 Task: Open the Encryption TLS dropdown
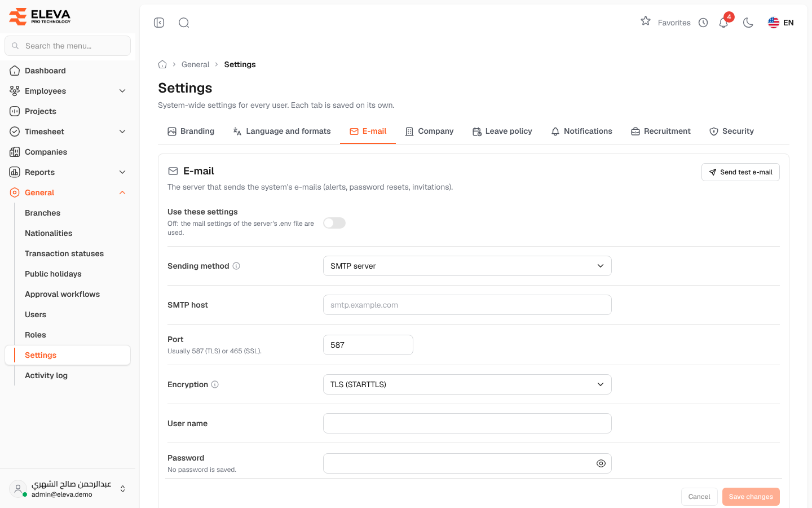tap(467, 384)
